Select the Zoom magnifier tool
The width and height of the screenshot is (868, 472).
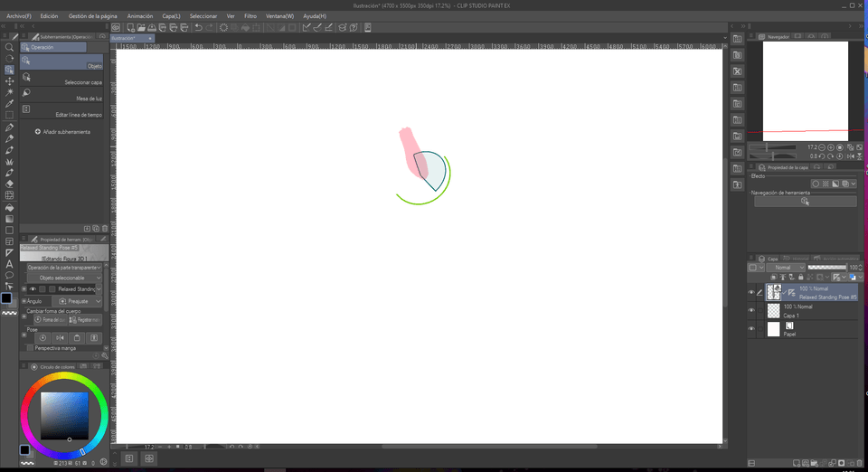[x=9, y=48]
